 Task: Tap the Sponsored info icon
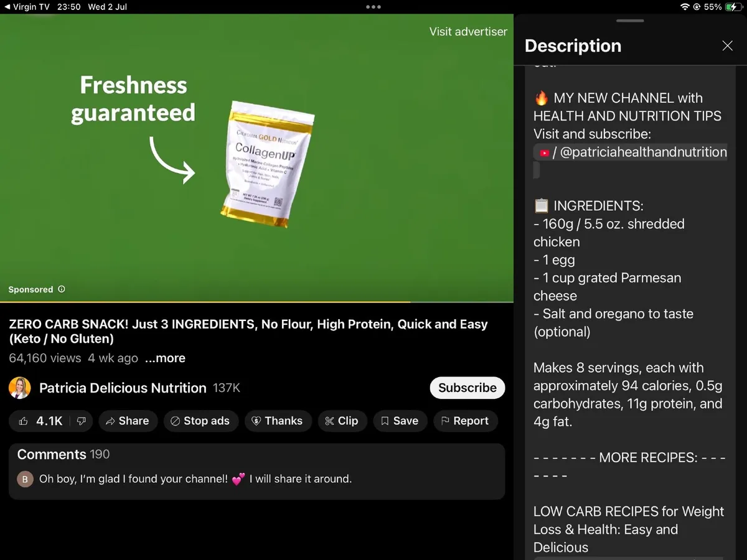coord(62,289)
